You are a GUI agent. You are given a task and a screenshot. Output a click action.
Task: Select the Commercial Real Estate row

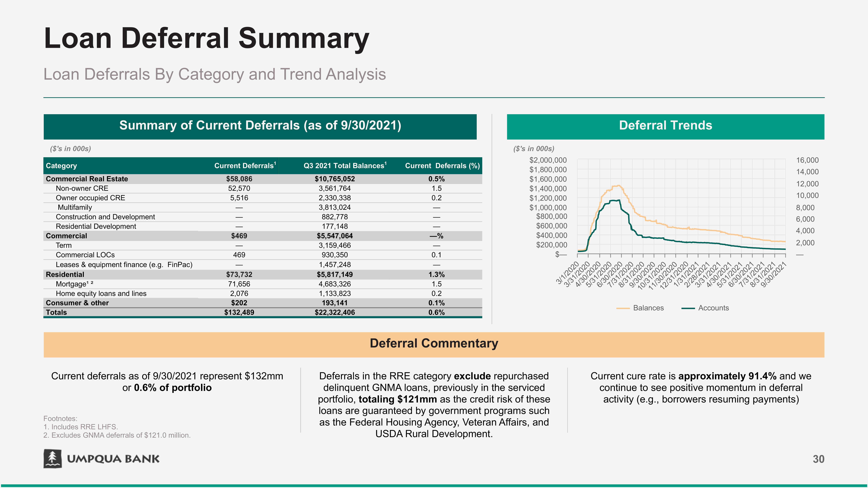pos(87,179)
